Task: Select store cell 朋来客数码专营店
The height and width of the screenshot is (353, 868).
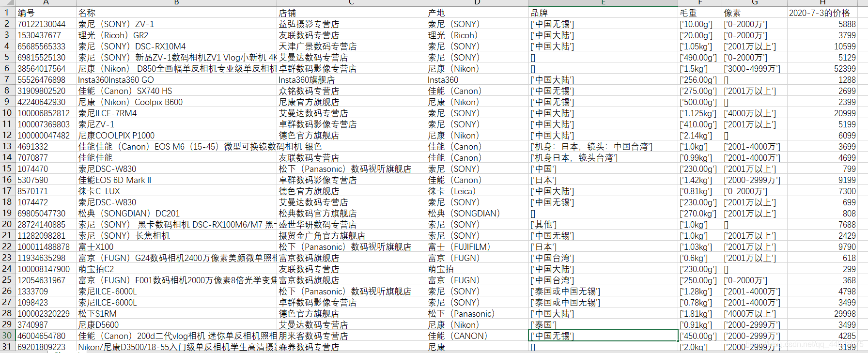Action: 351,336
